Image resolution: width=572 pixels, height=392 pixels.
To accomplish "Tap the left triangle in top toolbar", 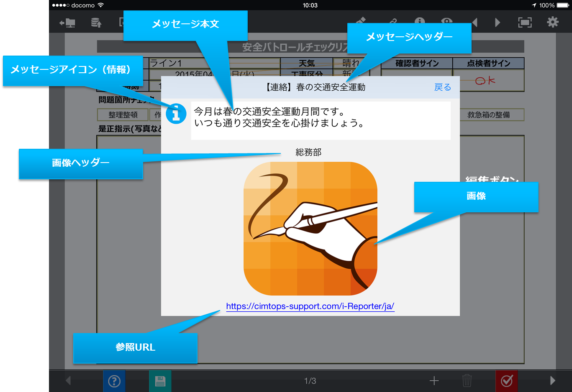I will pos(475,23).
